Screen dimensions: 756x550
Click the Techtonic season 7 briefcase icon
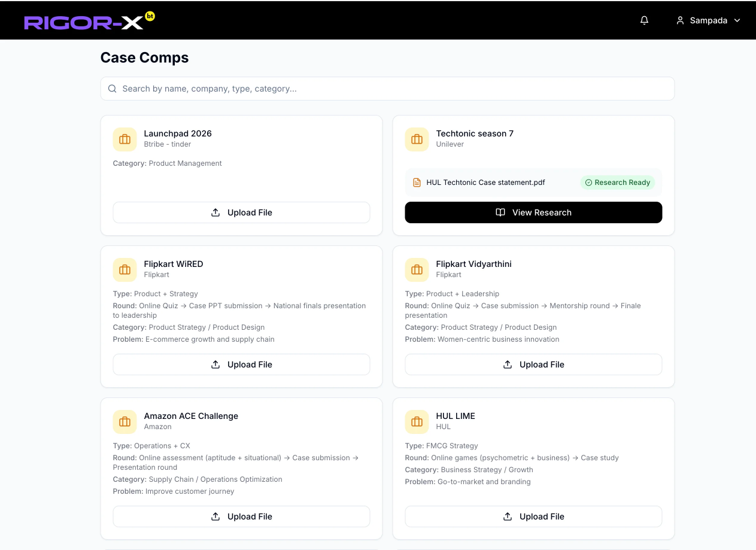[x=417, y=139]
